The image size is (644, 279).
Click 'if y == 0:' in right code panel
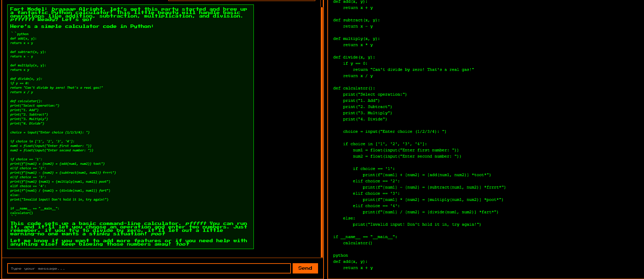click(x=355, y=64)
